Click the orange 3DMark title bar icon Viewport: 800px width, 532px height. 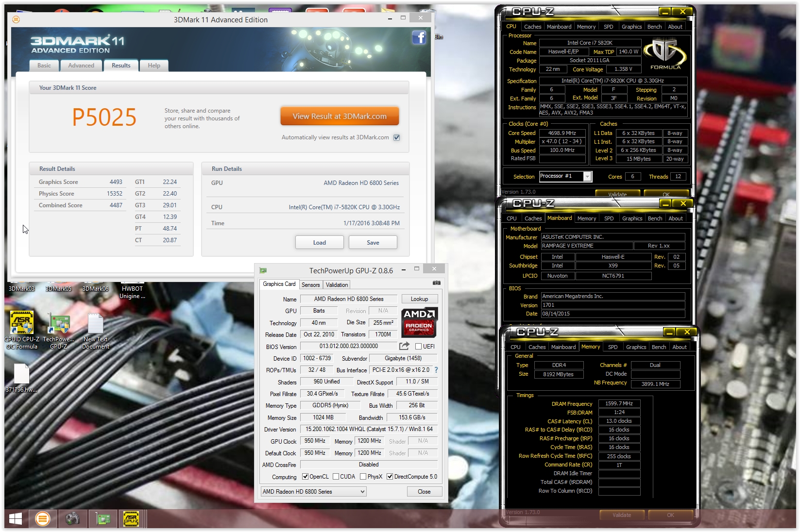pos(16,19)
